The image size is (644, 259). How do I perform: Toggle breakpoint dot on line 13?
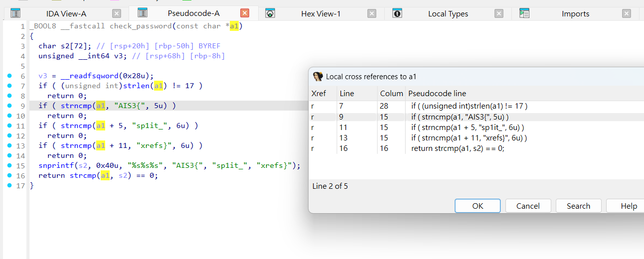pos(9,146)
